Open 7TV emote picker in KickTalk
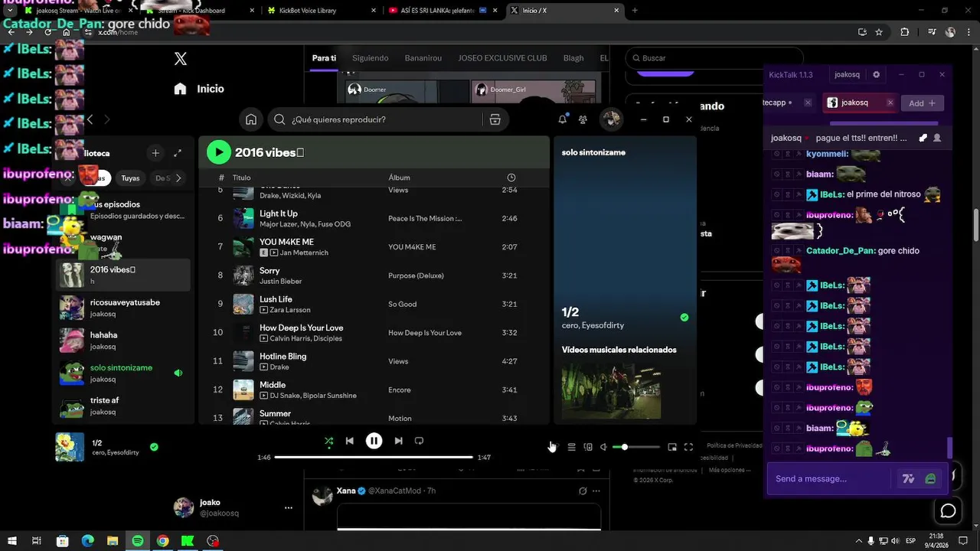This screenshot has height=551, width=980. click(x=909, y=479)
